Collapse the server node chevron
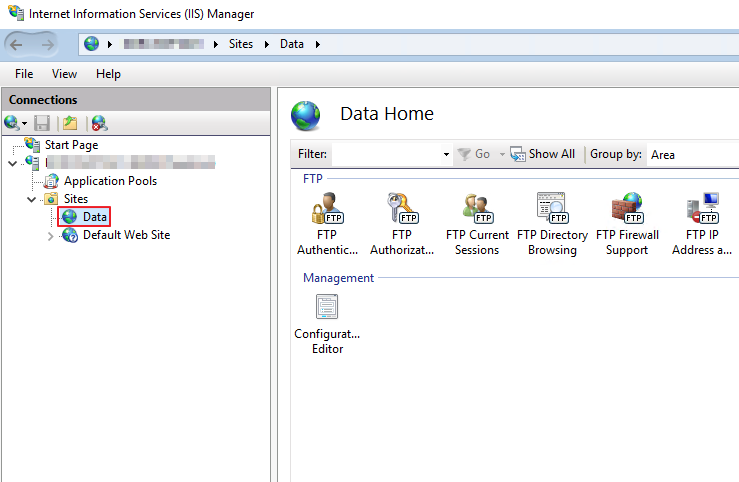Viewport: 739px width, 482px height. point(13,163)
